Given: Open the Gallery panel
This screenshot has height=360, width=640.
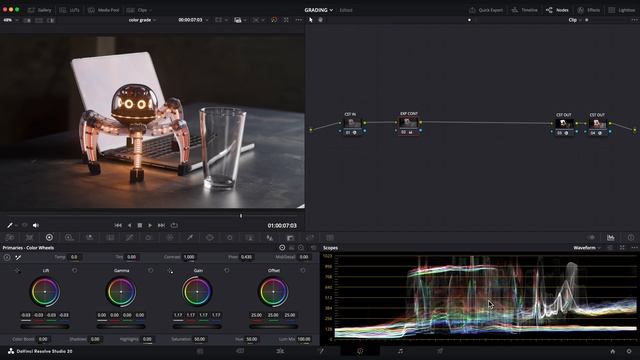Looking at the screenshot, I should (x=40, y=10).
